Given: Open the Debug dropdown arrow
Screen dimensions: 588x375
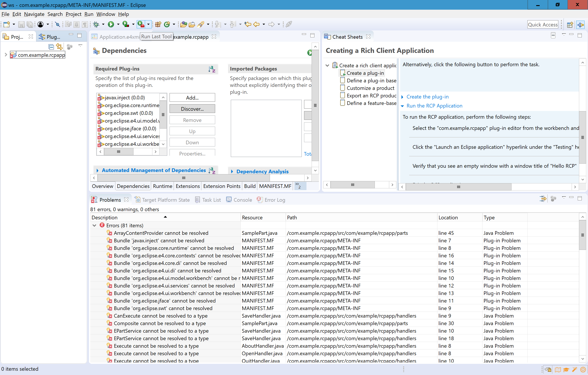Looking at the screenshot, I should pyautogui.click(x=103, y=24).
